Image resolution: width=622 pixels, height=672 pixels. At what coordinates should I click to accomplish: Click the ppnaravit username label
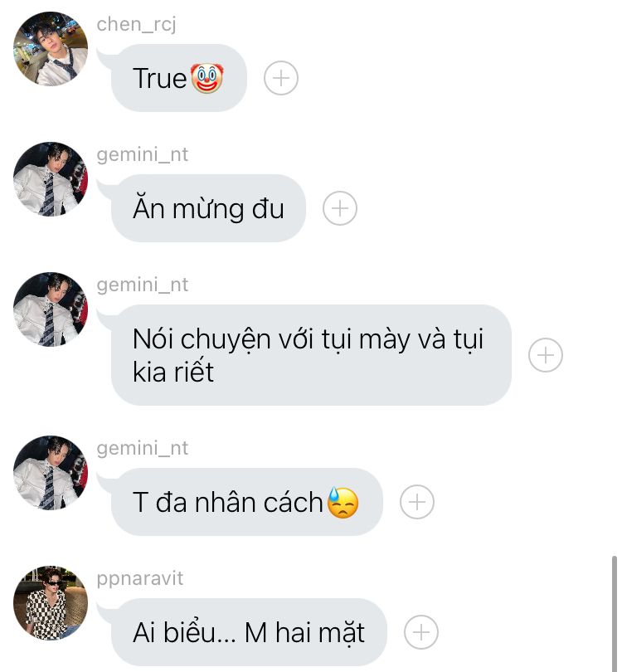139,579
